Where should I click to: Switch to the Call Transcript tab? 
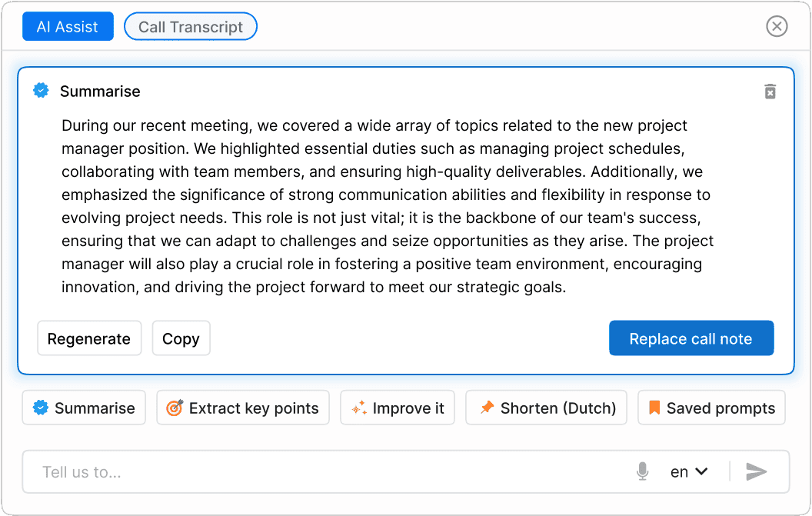click(191, 27)
